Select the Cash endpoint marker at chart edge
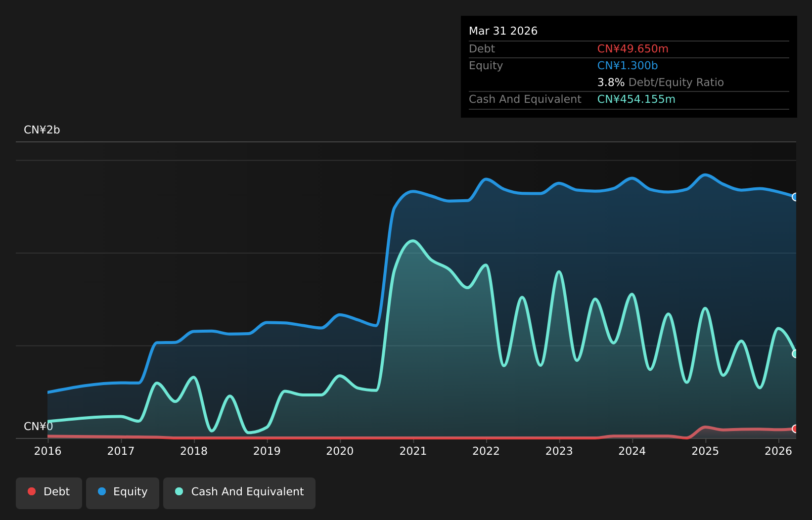The height and width of the screenshot is (520, 812). coord(795,354)
